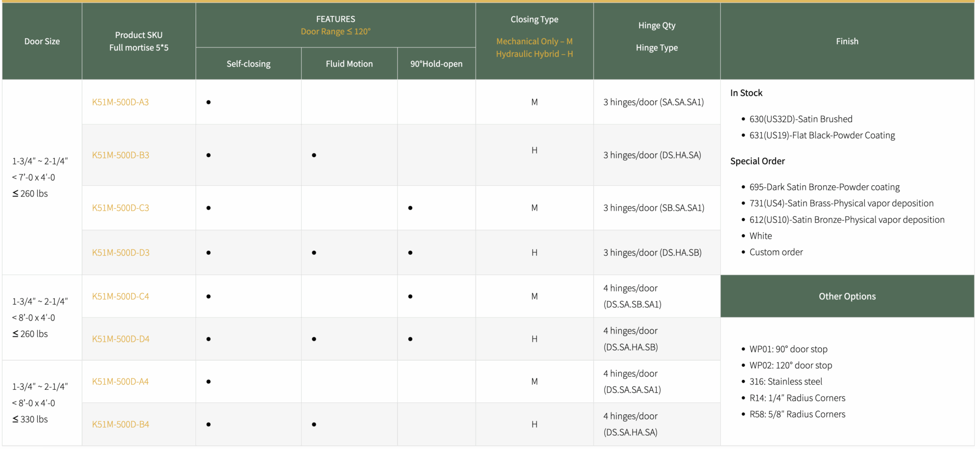
Task: Click Hold-open dot in K51M-500D-C3 row
Action: 410,208
